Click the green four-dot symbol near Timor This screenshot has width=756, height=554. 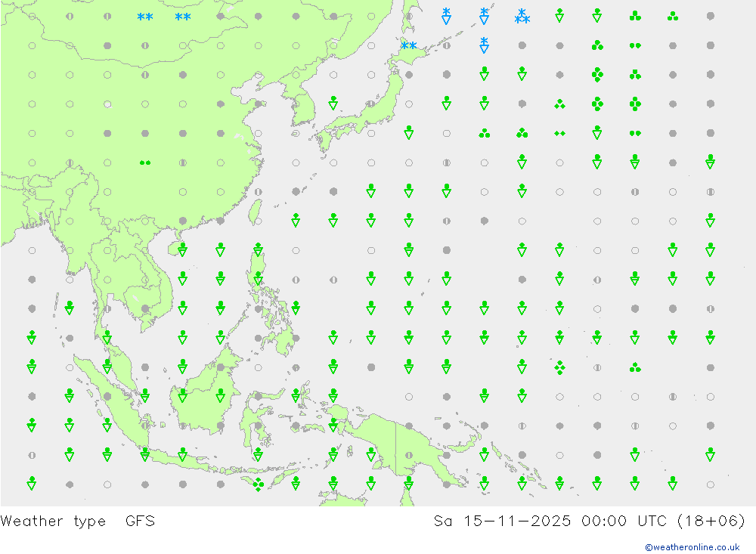[x=259, y=484]
